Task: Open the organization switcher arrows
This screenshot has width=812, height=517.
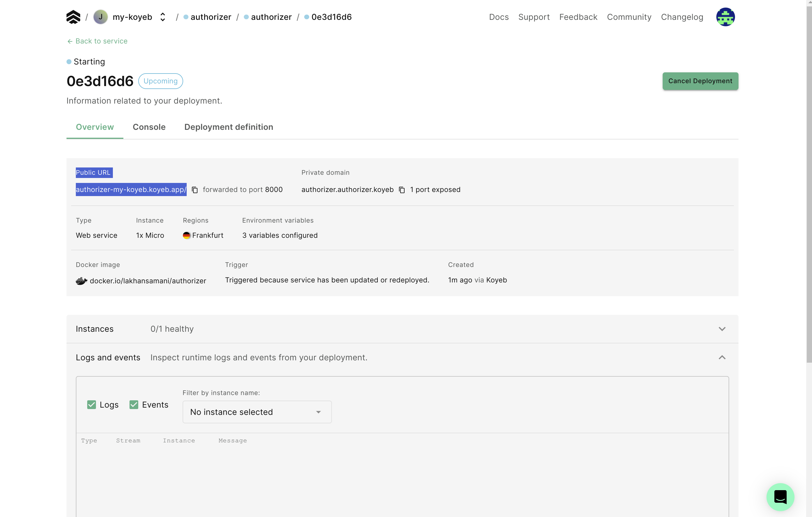Action: click(x=162, y=17)
